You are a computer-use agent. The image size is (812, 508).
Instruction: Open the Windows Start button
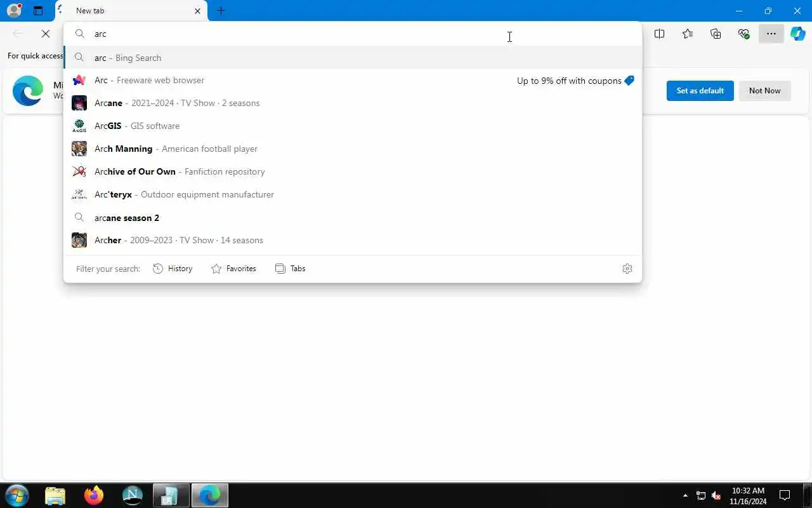(17, 495)
